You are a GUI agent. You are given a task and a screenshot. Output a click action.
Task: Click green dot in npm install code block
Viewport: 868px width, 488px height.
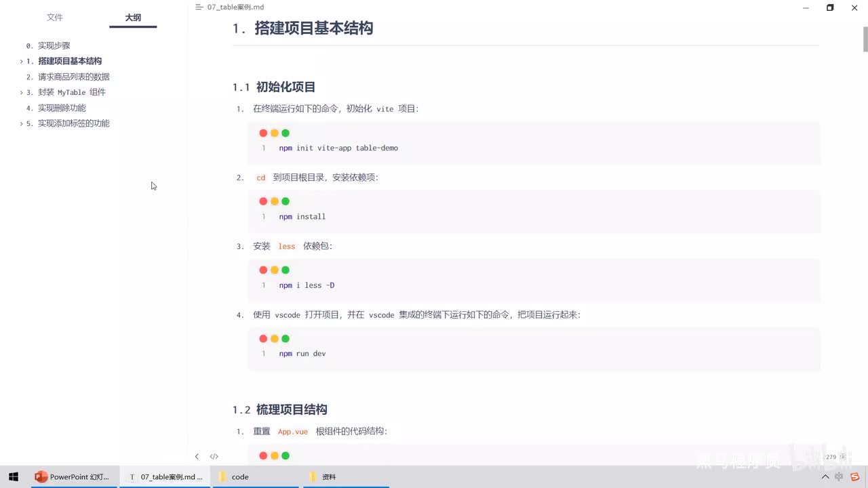(285, 201)
